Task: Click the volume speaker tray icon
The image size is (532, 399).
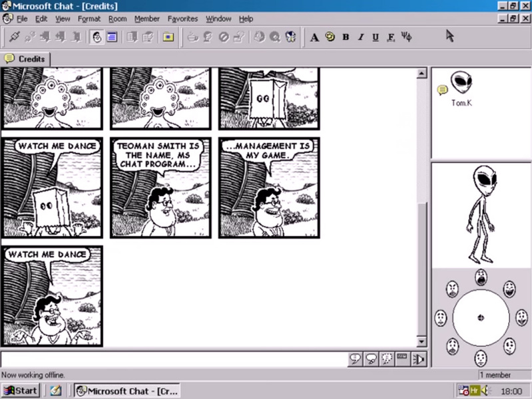Action: click(x=485, y=391)
